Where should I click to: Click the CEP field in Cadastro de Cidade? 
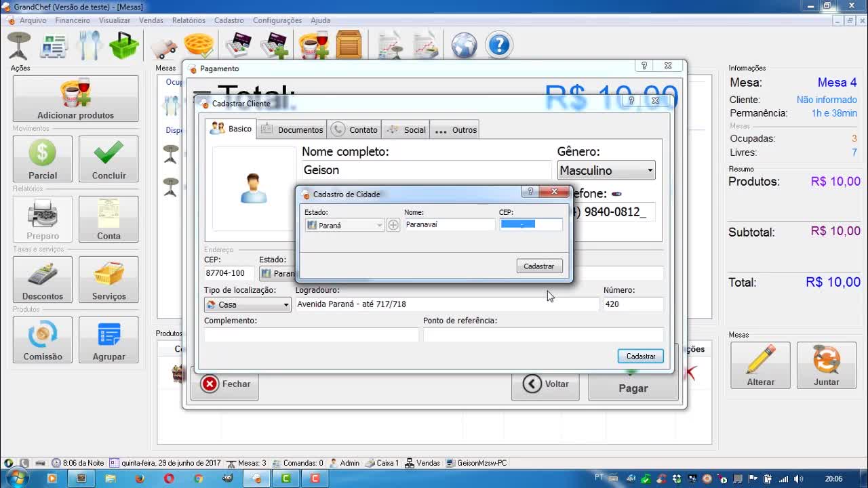[531, 225]
